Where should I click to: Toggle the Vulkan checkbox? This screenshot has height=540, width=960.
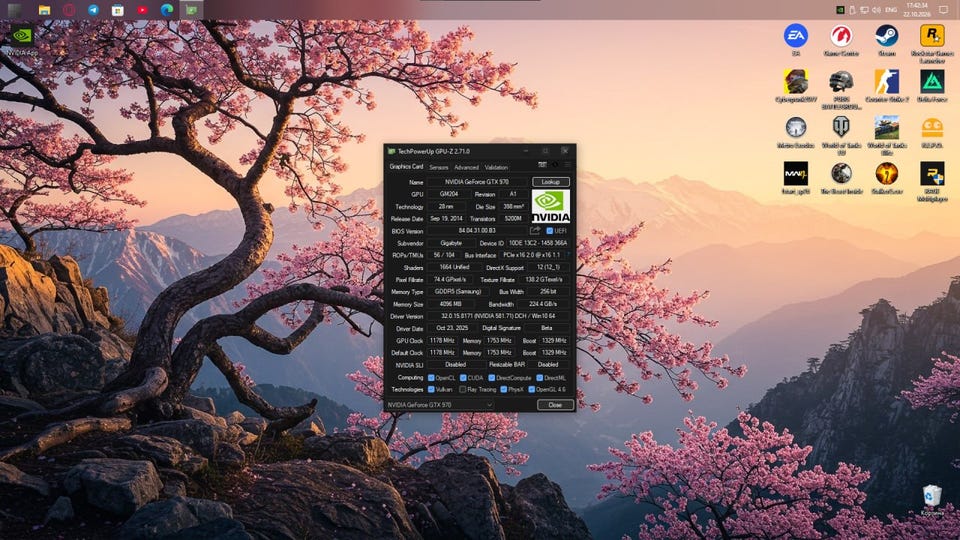[431, 389]
